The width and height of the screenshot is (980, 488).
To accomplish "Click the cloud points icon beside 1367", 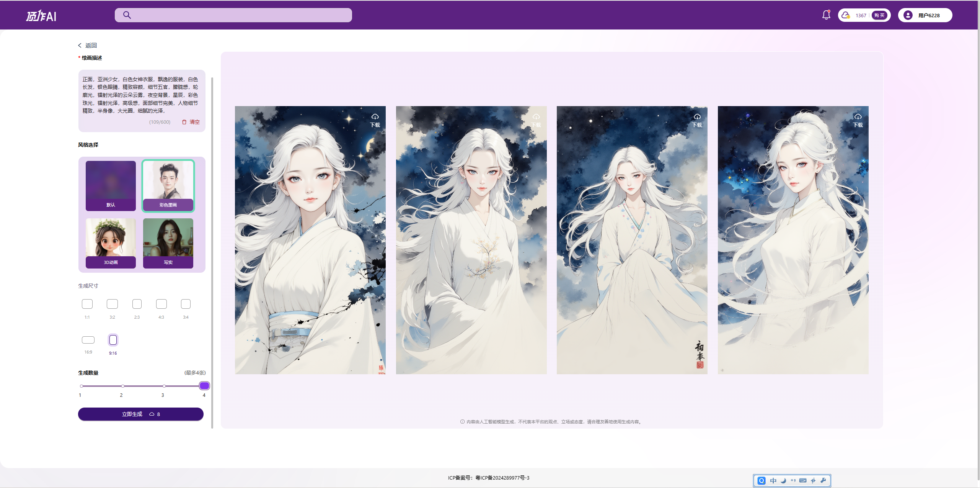I will coord(845,15).
